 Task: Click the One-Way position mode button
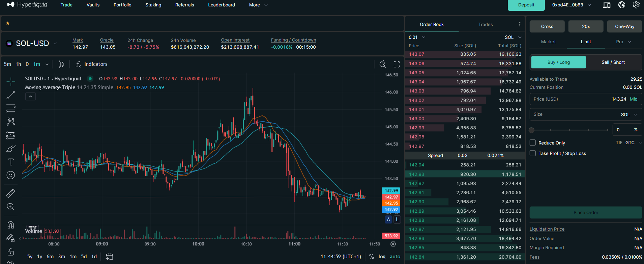(x=624, y=26)
